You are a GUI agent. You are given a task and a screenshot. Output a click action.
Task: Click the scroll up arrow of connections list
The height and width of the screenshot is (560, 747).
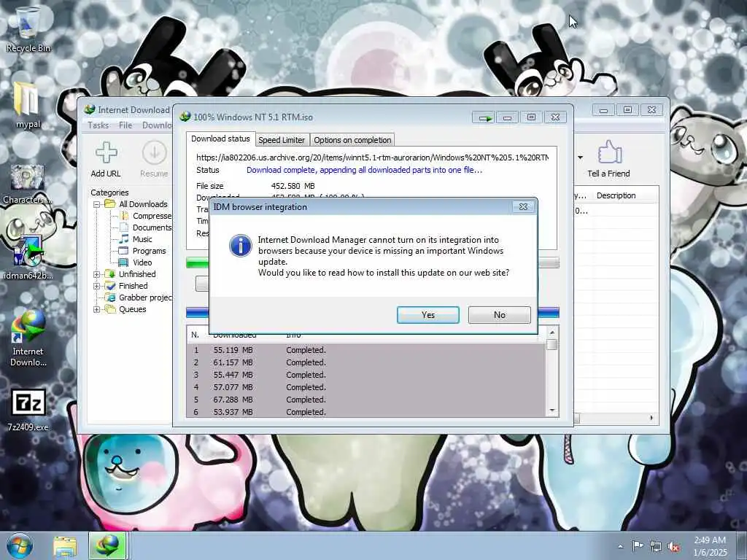coord(552,332)
